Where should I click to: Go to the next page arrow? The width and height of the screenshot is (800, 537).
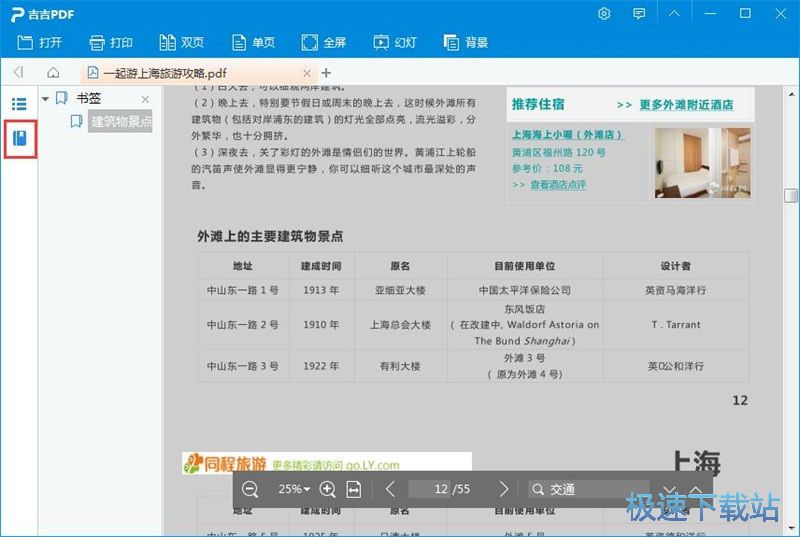tap(504, 489)
